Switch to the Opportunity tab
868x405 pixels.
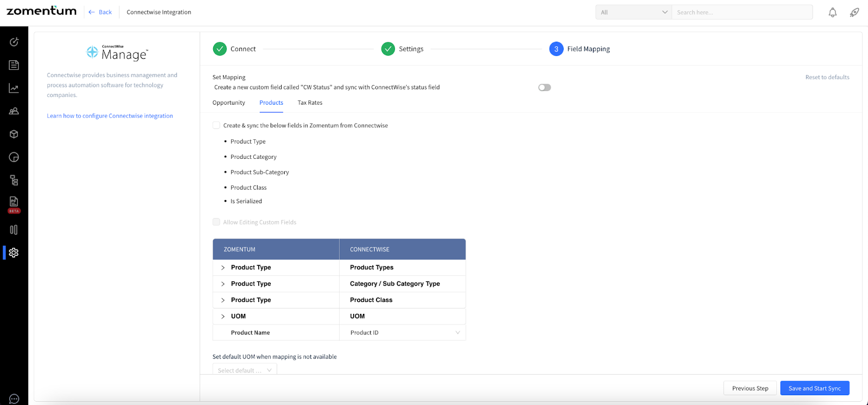pyautogui.click(x=228, y=102)
